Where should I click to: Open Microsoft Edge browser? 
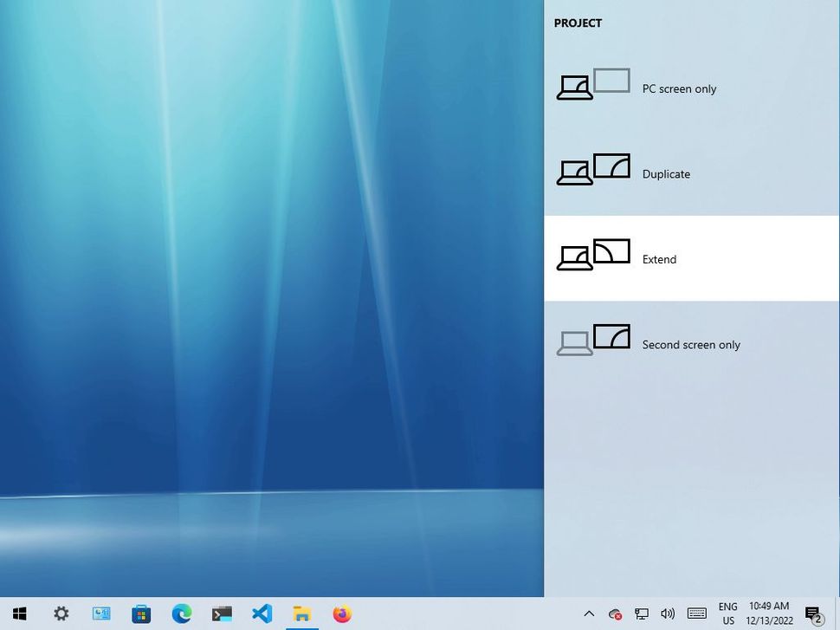181,614
